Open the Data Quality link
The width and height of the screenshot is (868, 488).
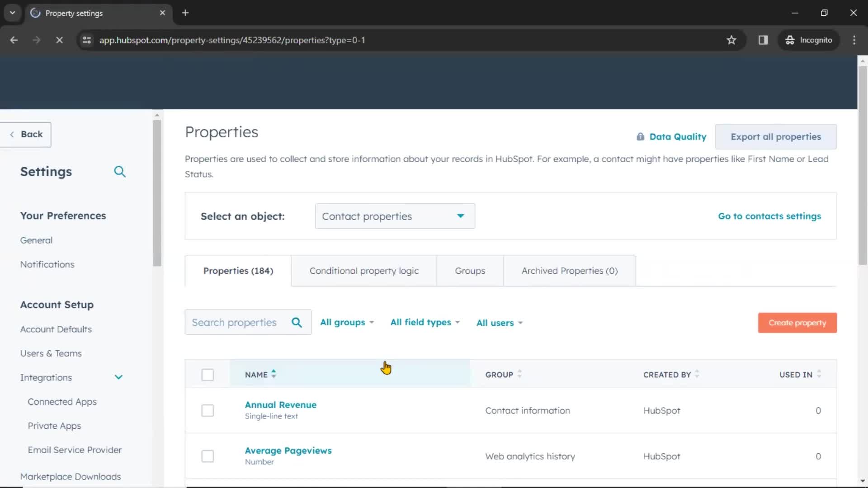click(x=677, y=137)
